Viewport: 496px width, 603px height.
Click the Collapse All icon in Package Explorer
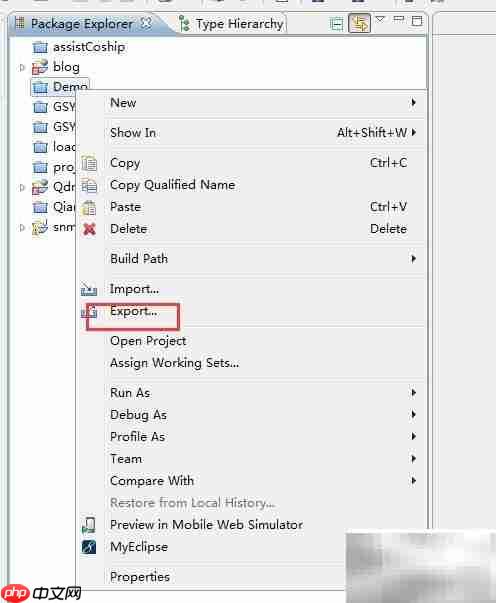click(336, 24)
